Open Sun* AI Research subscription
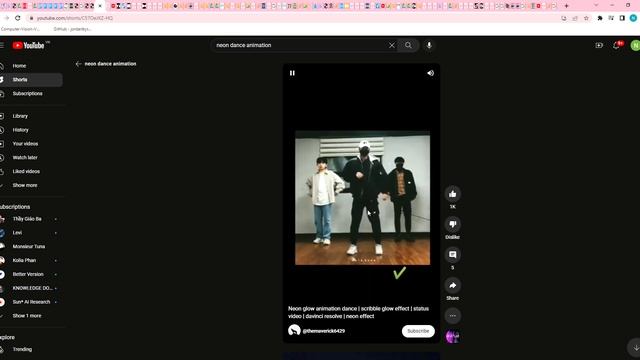 (31, 302)
